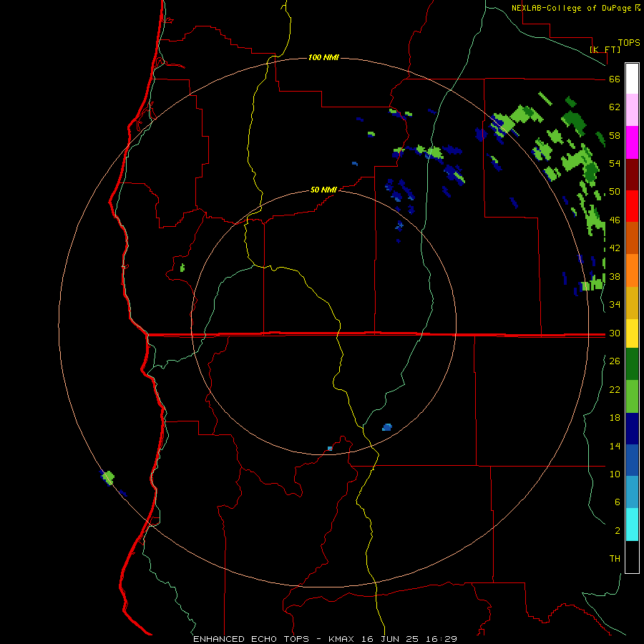Click the "KMAX" radar site identifier

343,639
